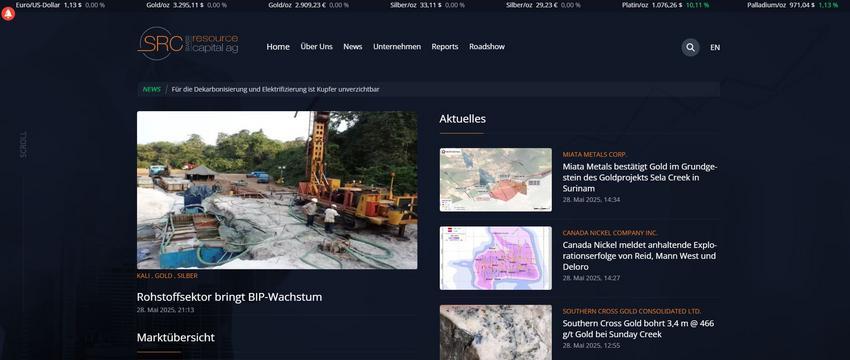Click the Gold/oz 2.909,23 € ticker entry

click(x=308, y=5)
